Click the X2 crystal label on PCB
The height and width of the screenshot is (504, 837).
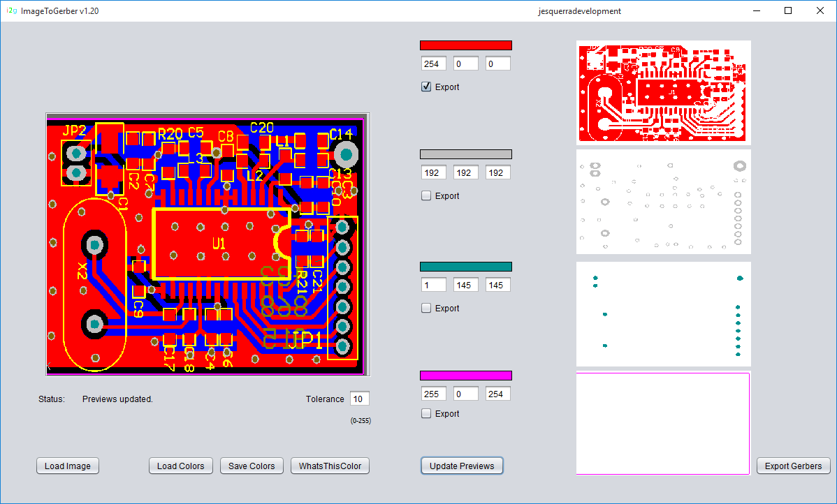(82, 270)
